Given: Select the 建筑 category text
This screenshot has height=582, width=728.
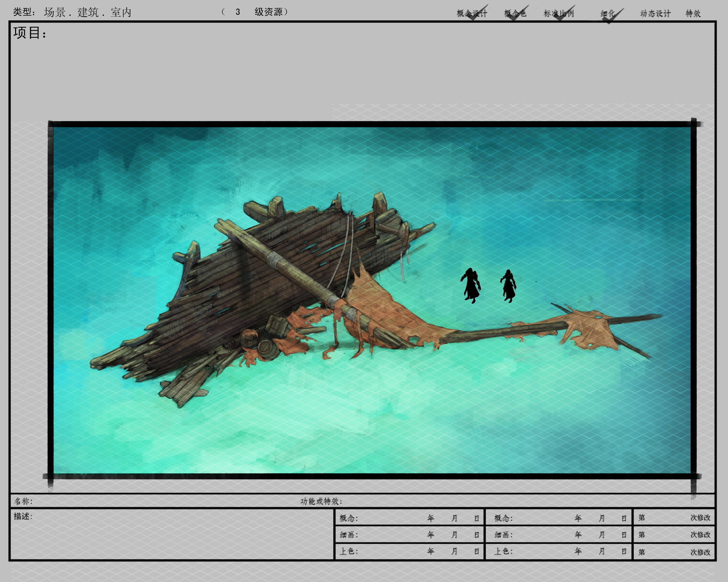Looking at the screenshot, I should click(88, 12).
